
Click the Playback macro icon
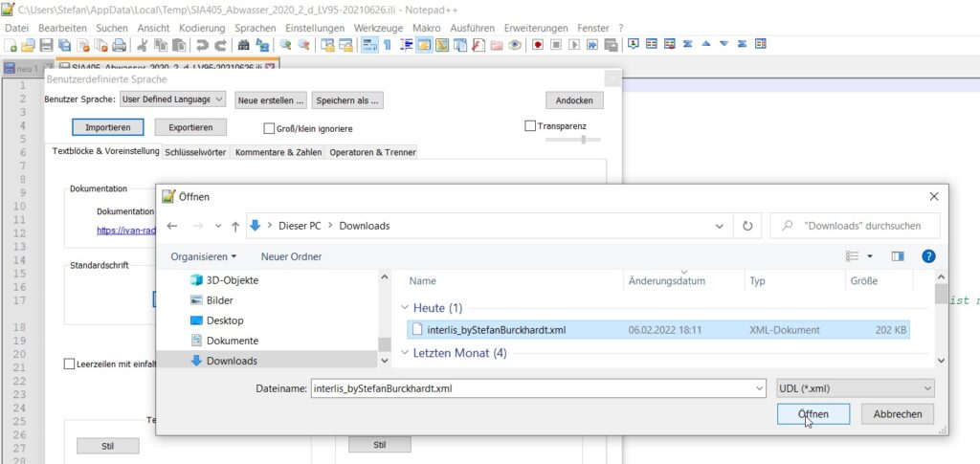[x=574, y=44]
